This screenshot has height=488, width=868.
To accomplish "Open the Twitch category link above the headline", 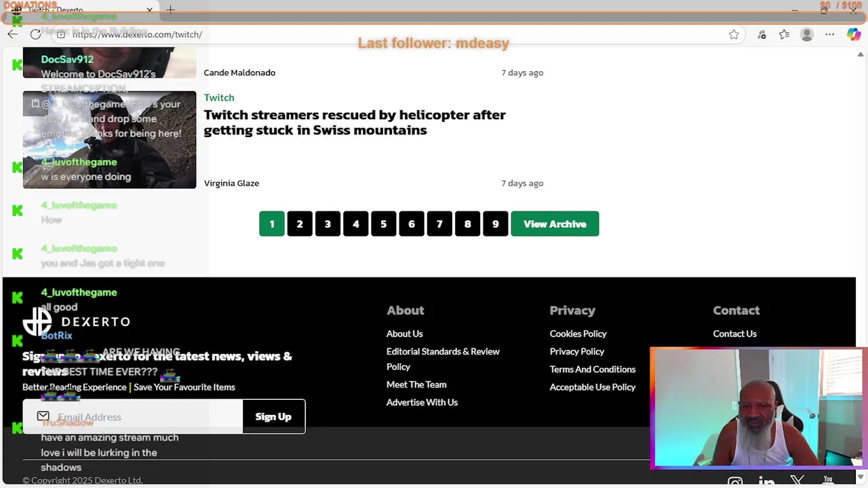I will [219, 98].
